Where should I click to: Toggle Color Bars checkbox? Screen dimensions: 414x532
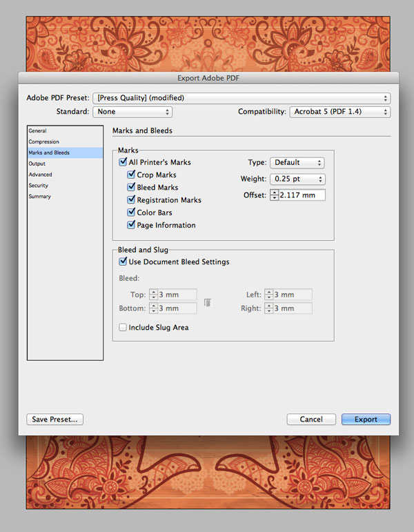(131, 212)
